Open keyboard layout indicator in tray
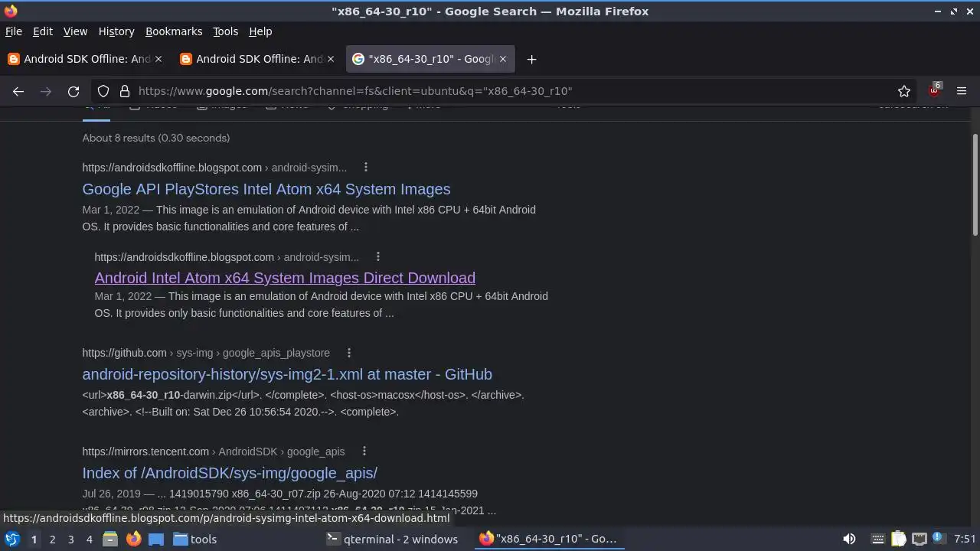Screen dimensions: 980x551 tap(878, 540)
